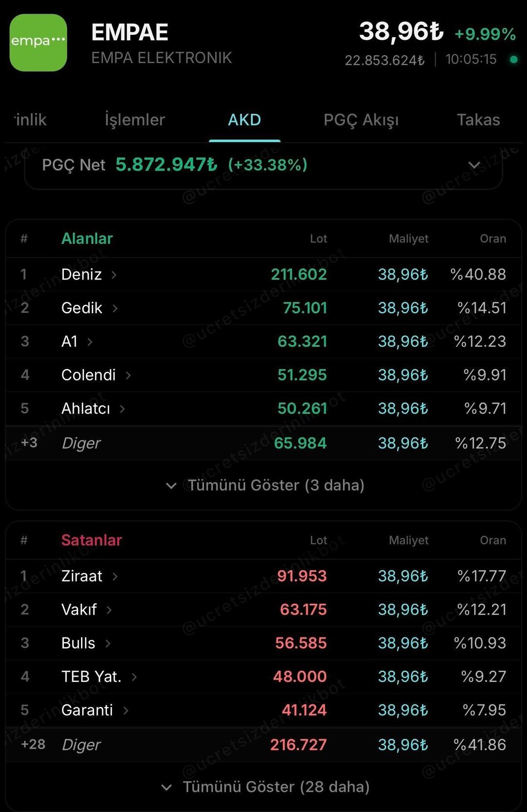Tap the chevron next to A1
Image resolution: width=527 pixels, height=812 pixels.
[x=90, y=342]
